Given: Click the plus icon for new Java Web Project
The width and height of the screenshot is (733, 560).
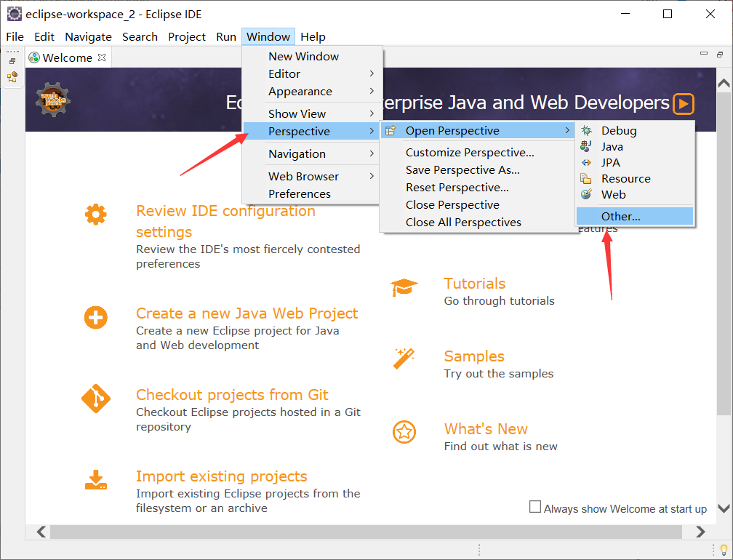Looking at the screenshot, I should 96,318.
